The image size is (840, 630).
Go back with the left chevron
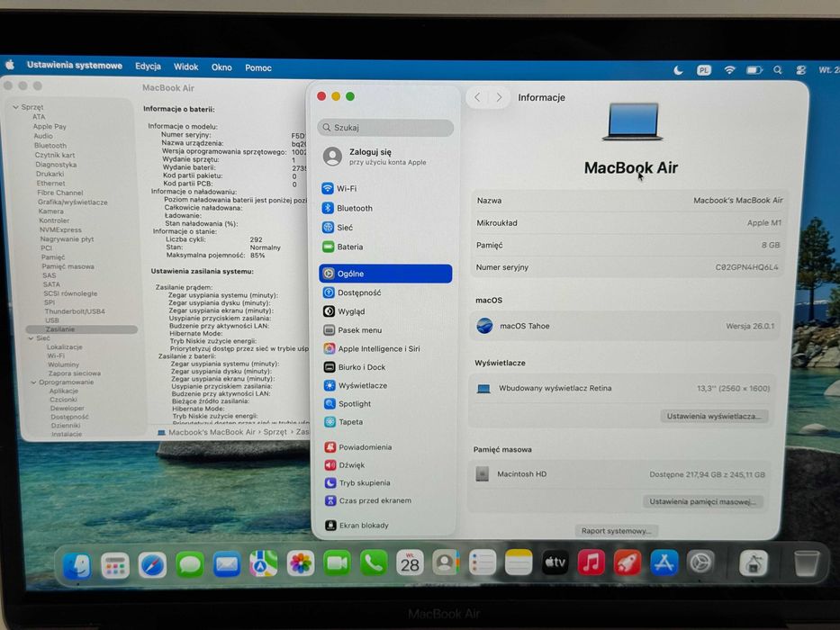[x=477, y=97]
